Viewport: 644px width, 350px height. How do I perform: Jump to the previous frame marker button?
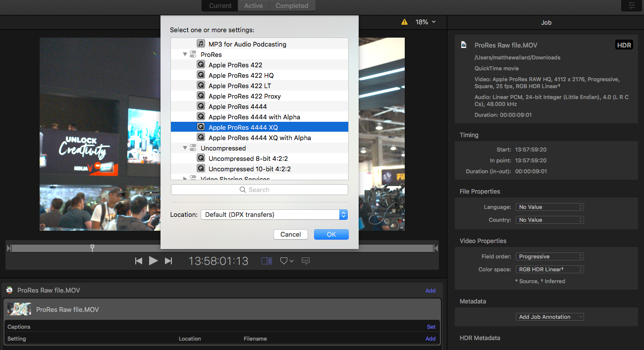pyautogui.click(x=139, y=261)
